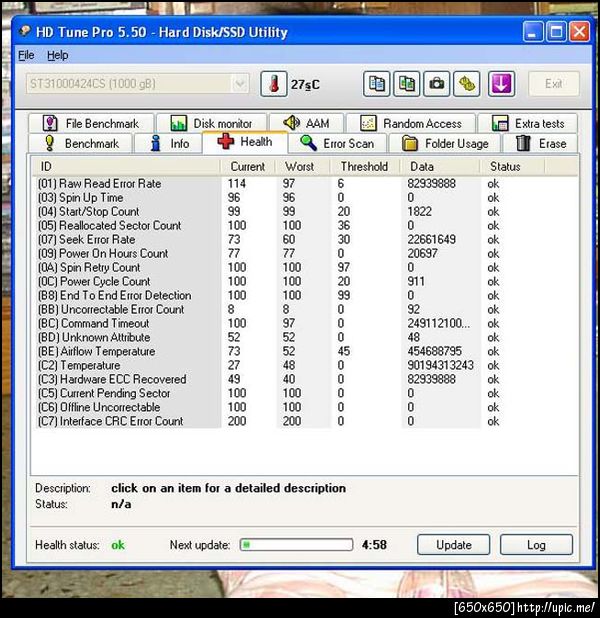This screenshot has height=618, width=600.
Task: Copy info to clipboard icon
Action: coord(376,84)
